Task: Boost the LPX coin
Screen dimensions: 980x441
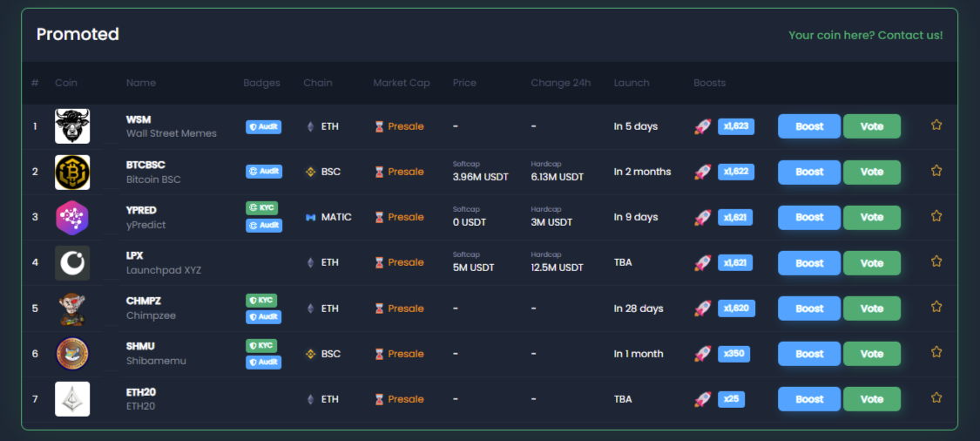Action: point(809,262)
